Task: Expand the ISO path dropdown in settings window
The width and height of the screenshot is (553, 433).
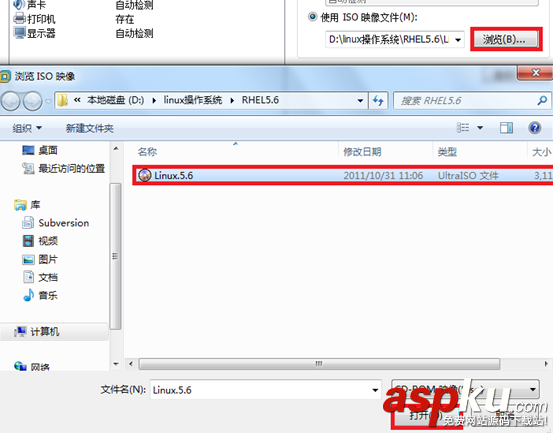Action: pyautogui.click(x=458, y=39)
